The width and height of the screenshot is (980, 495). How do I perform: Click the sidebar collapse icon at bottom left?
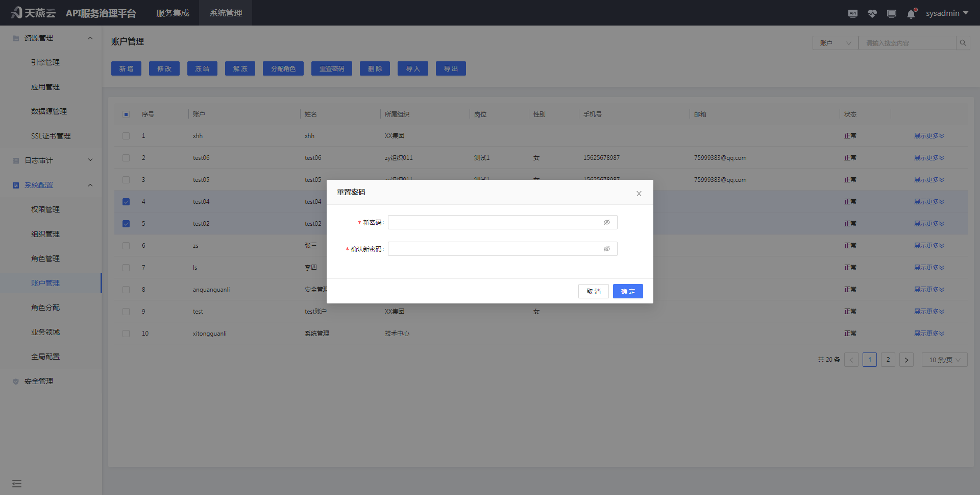(17, 483)
